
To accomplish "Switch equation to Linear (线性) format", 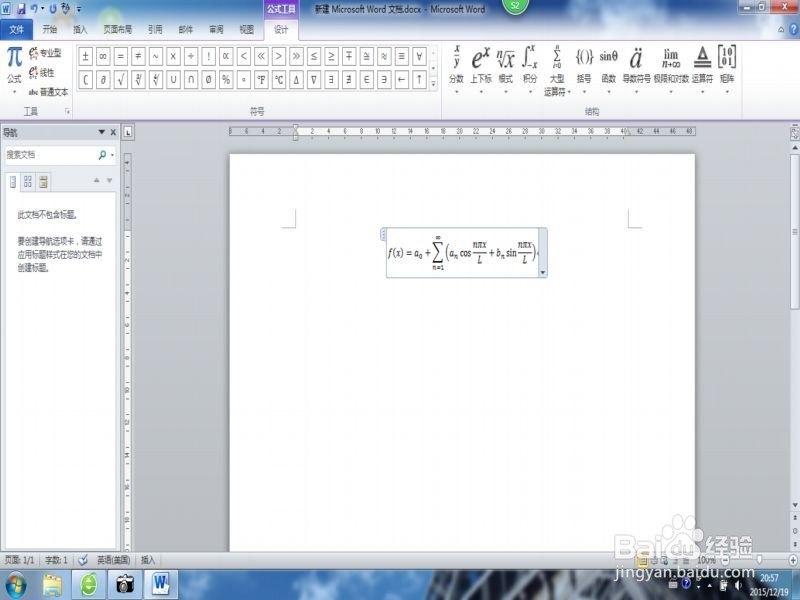I will tap(42, 72).
